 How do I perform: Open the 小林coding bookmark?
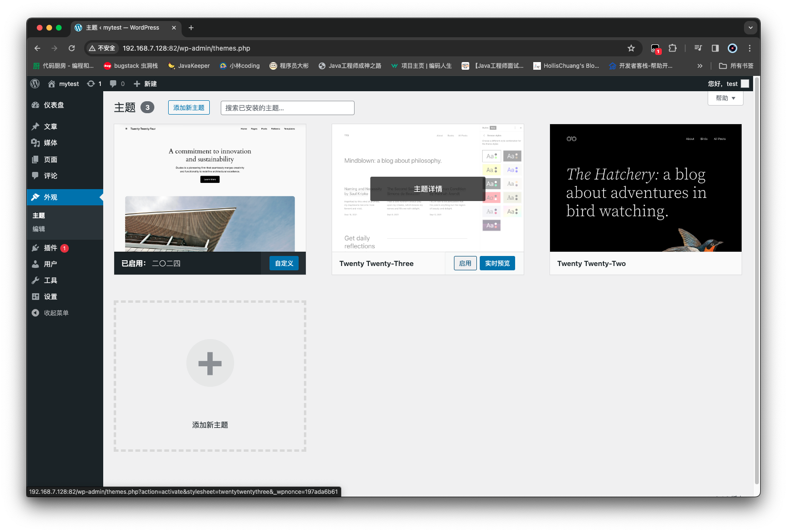click(239, 66)
